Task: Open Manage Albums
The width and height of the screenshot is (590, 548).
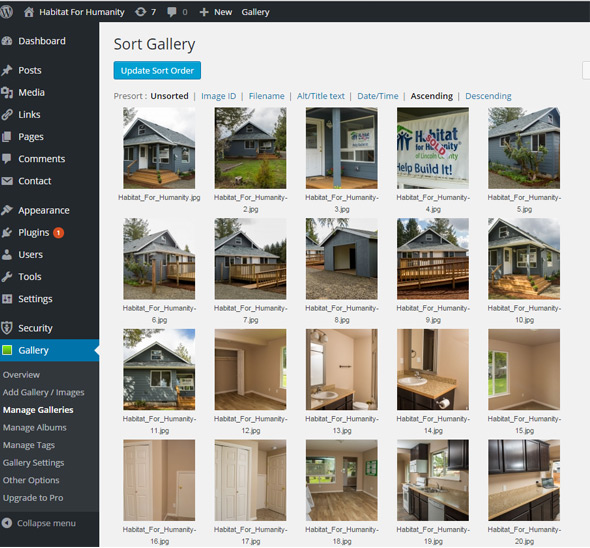Action: 34,428
